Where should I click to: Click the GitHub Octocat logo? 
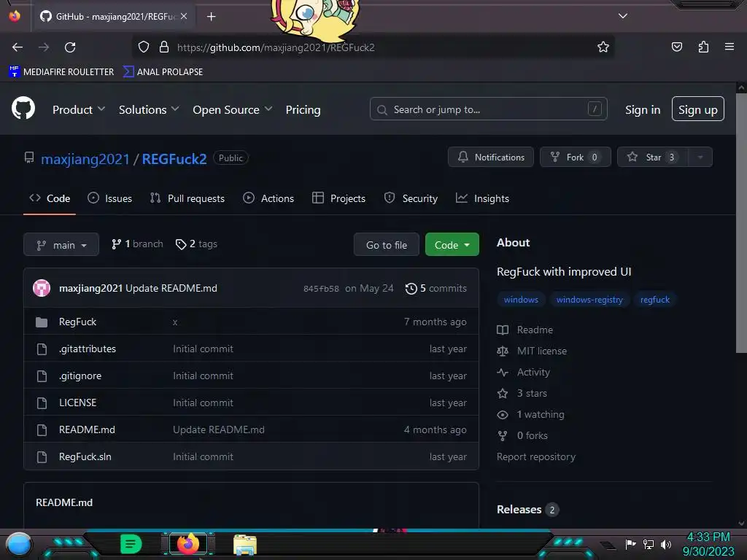23,108
